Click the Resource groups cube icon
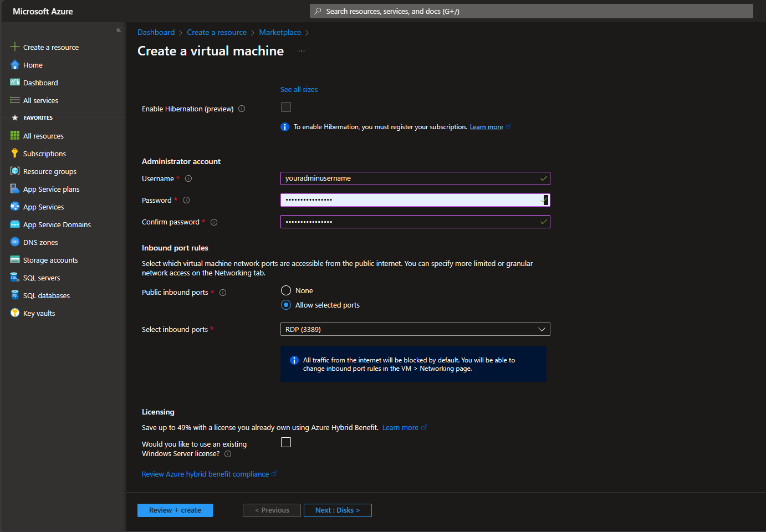 tap(15, 171)
